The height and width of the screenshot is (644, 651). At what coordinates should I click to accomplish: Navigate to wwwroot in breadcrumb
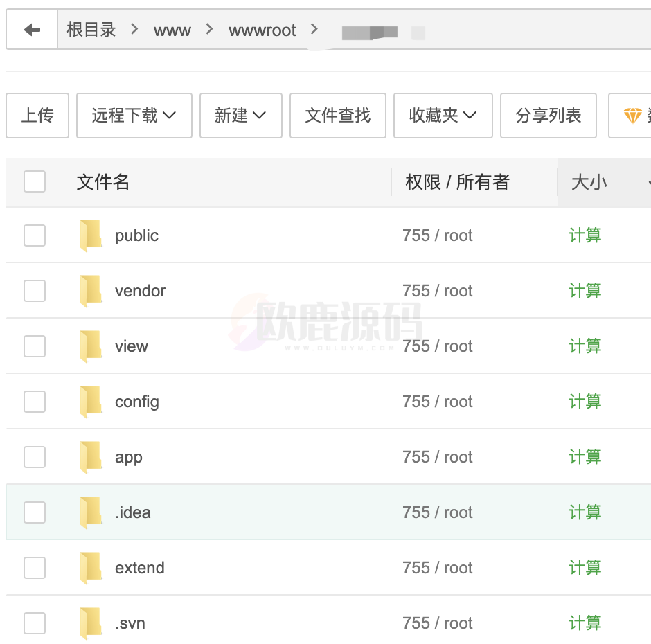(262, 30)
